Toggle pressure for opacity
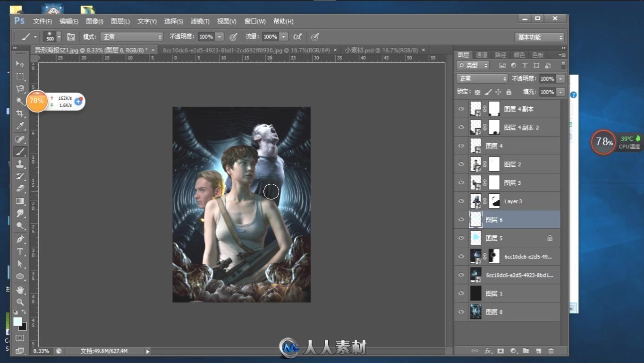Screen dimensions: 644x363 coord(233,36)
